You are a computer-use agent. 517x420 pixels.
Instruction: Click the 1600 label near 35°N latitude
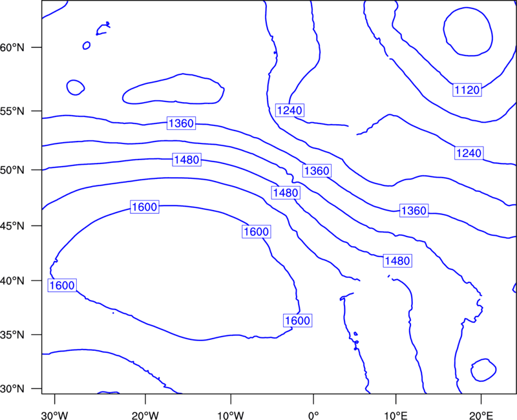click(298, 320)
